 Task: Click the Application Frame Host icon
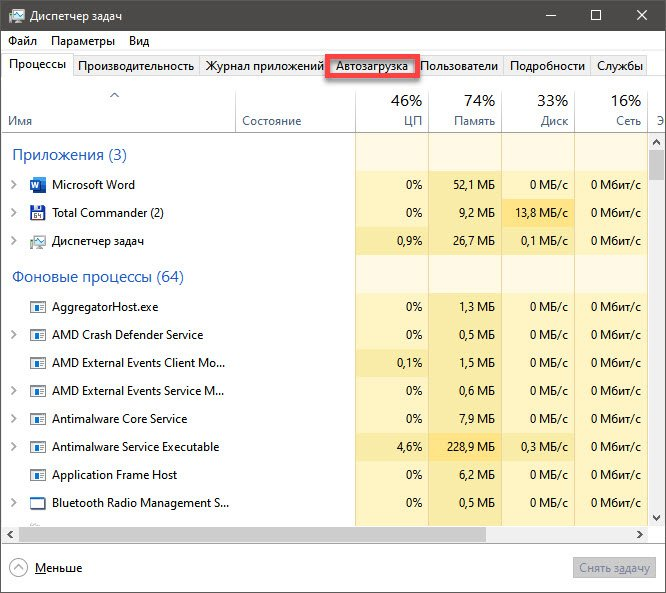click(x=37, y=475)
